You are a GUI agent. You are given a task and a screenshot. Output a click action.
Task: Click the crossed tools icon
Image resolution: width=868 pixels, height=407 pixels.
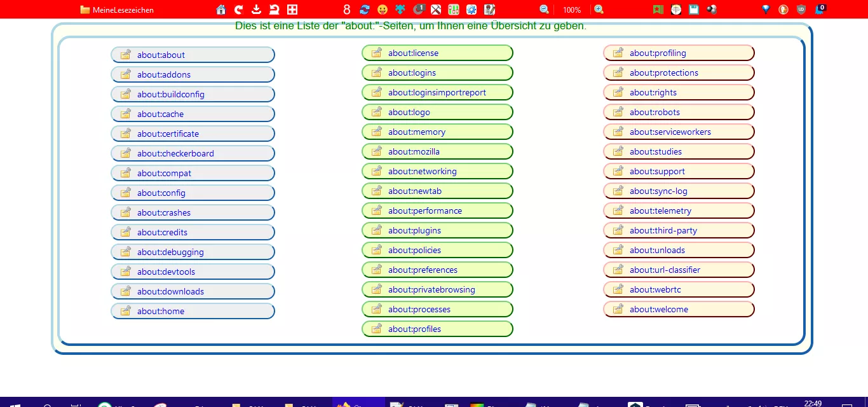click(436, 10)
